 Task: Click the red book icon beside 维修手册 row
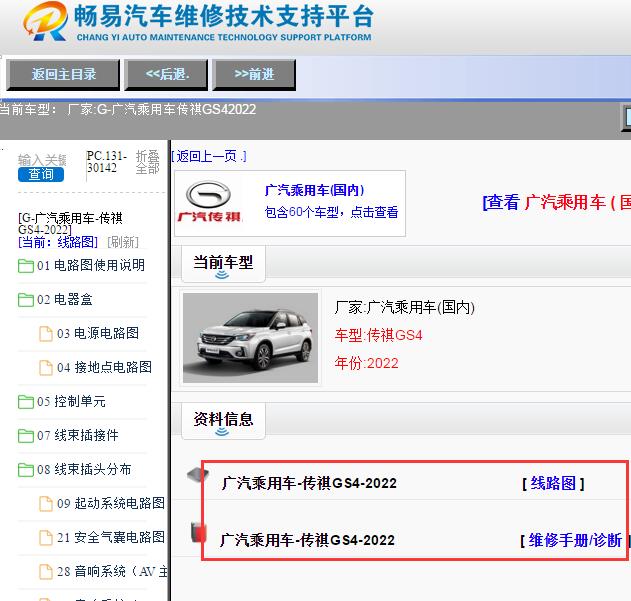click(x=198, y=531)
